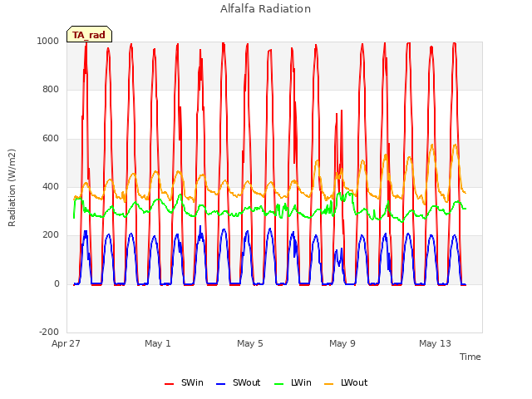Click the Apr 27 tick label
The image size is (532, 399).
pyautogui.click(x=66, y=343)
